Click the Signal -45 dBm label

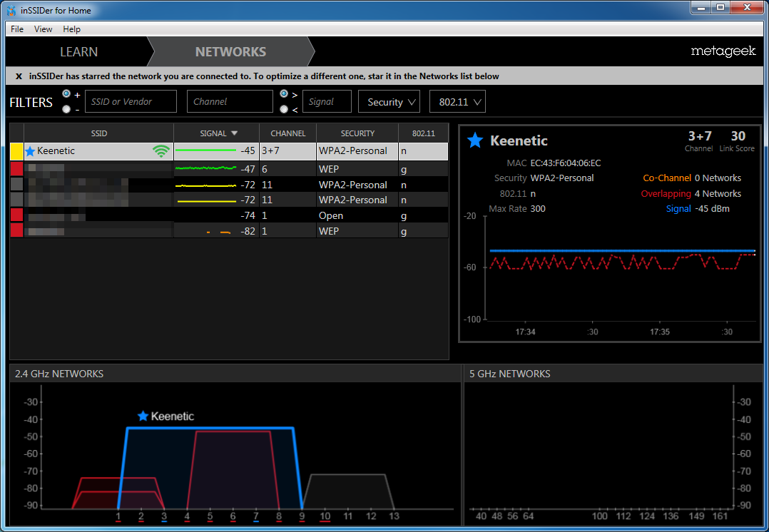pos(698,209)
